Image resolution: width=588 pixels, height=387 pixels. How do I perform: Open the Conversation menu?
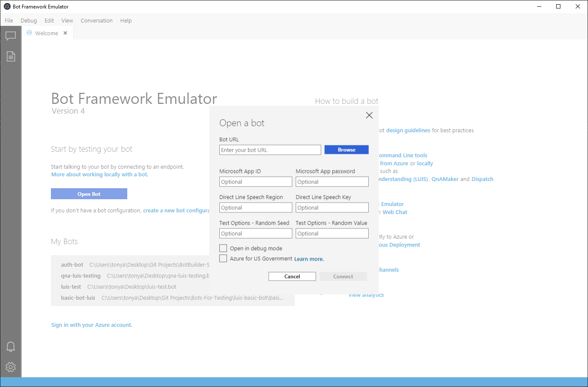(97, 20)
